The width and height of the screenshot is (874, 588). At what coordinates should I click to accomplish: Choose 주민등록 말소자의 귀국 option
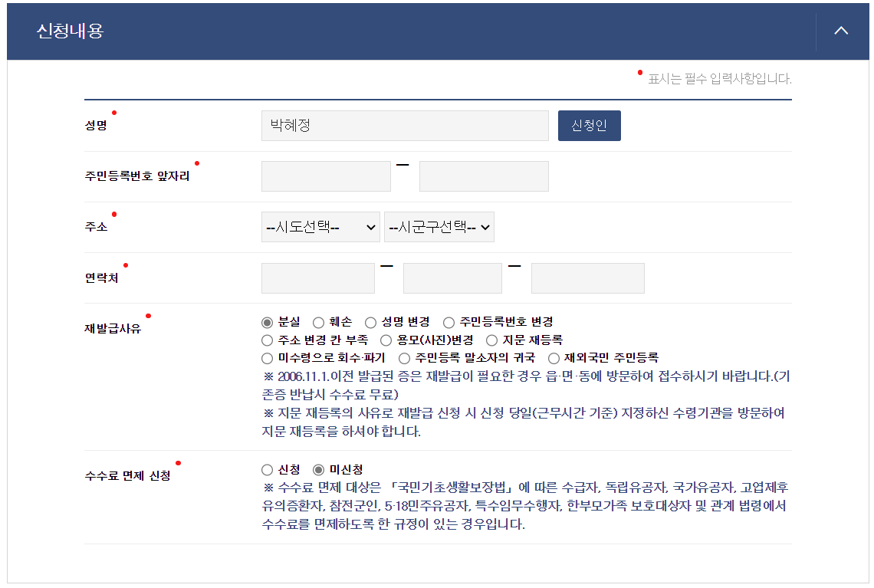tap(404, 358)
